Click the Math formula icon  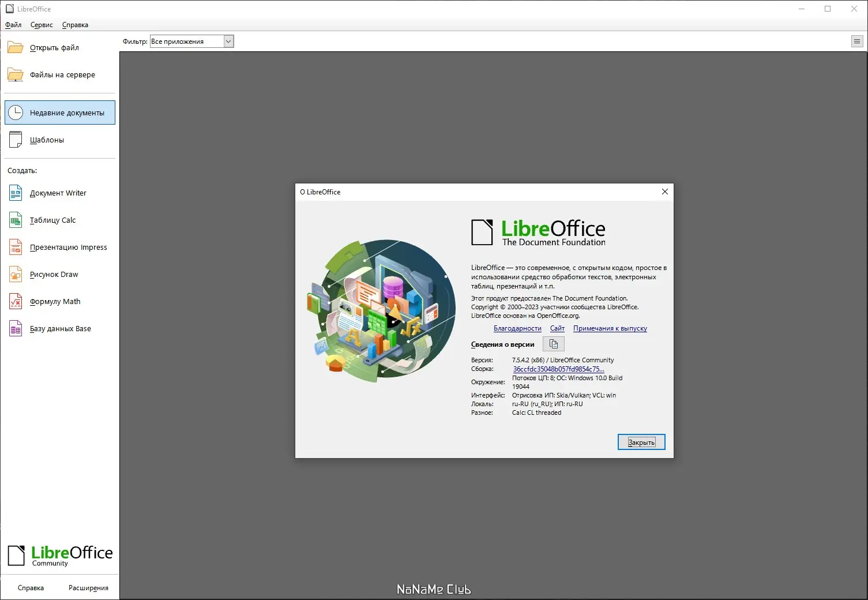[x=16, y=301]
